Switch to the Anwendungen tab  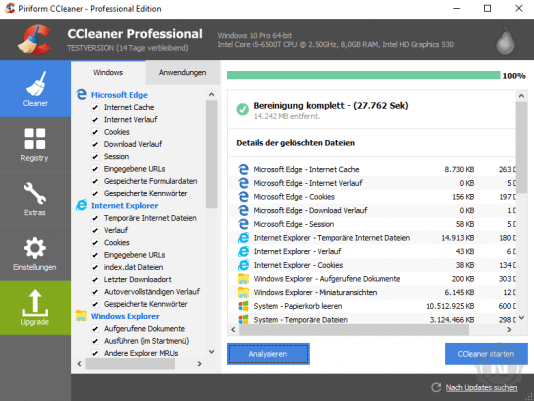(x=183, y=72)
